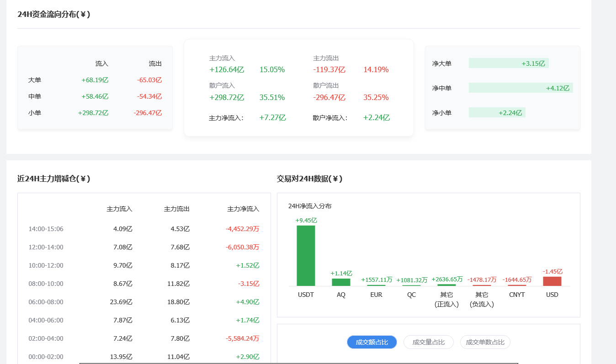Screen dimensions: 616x364
Task: Click the 主力流出 value -119.37亿
Action: pos(329,69)
